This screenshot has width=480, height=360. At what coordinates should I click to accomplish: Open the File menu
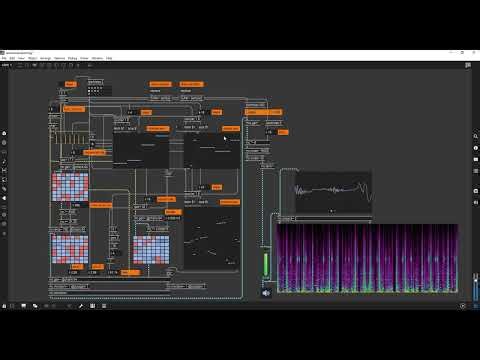click(4, 58)
